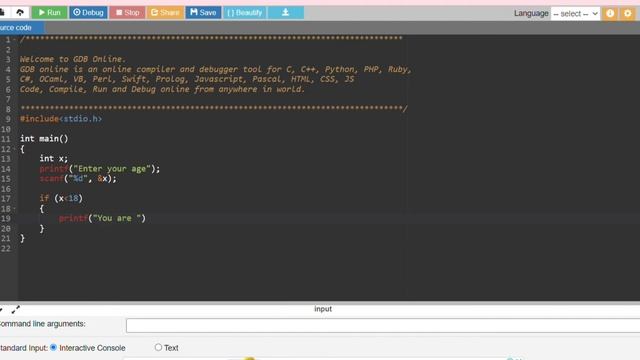
Task: Expand the console panel with diagonal arrows icon
Action: (x=16, y=310)
